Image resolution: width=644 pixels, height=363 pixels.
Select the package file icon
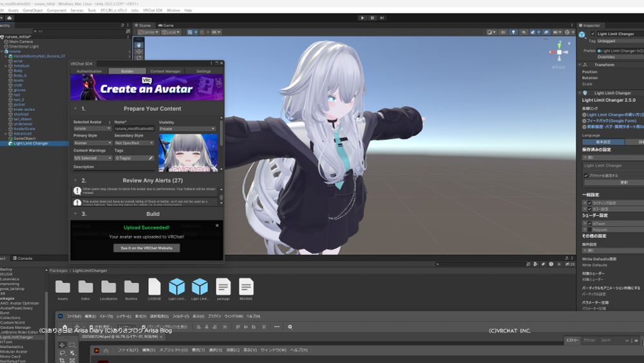click(223, 286)
